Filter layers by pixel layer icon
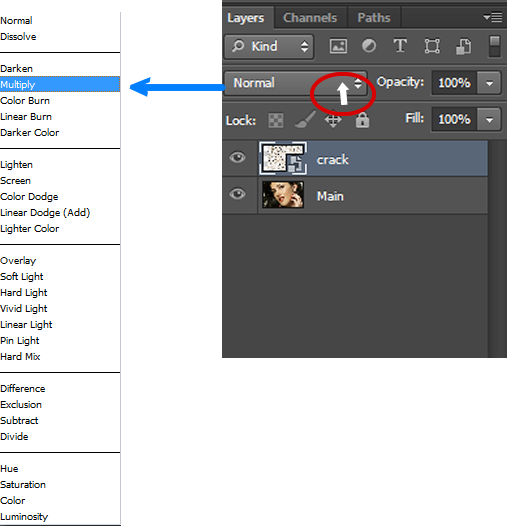The height and width of the screenshot is (526, 507). [338, 46]
